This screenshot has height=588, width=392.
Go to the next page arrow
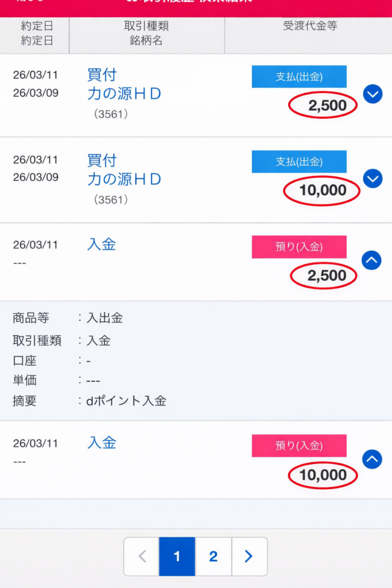[x=249, y=556]
